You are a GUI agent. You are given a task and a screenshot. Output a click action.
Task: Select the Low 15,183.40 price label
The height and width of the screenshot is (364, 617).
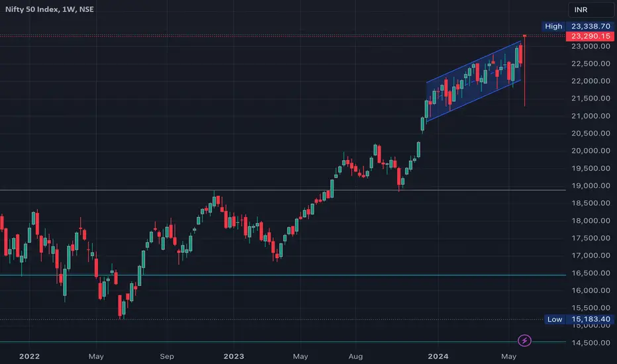click(579, 319)
